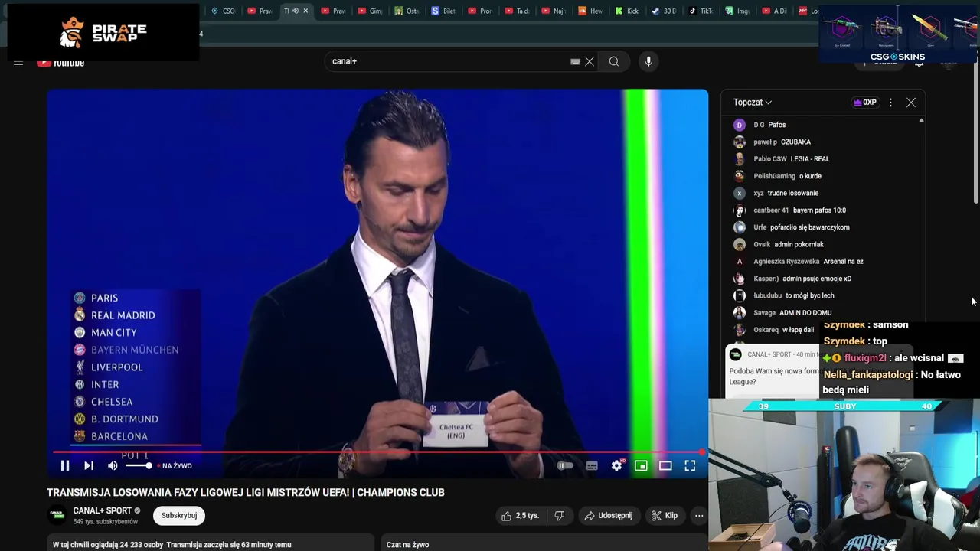Open the Czat na żywo section

[408, 545]
